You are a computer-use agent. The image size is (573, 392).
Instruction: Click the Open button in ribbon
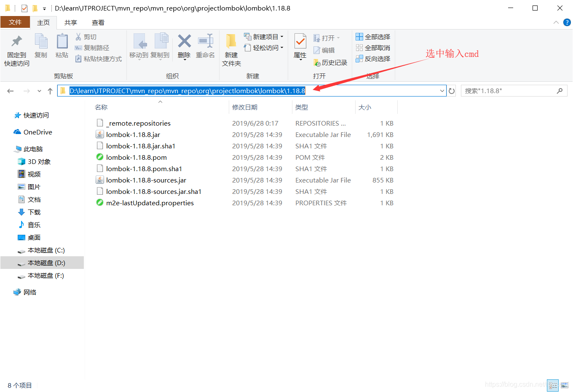326,38
